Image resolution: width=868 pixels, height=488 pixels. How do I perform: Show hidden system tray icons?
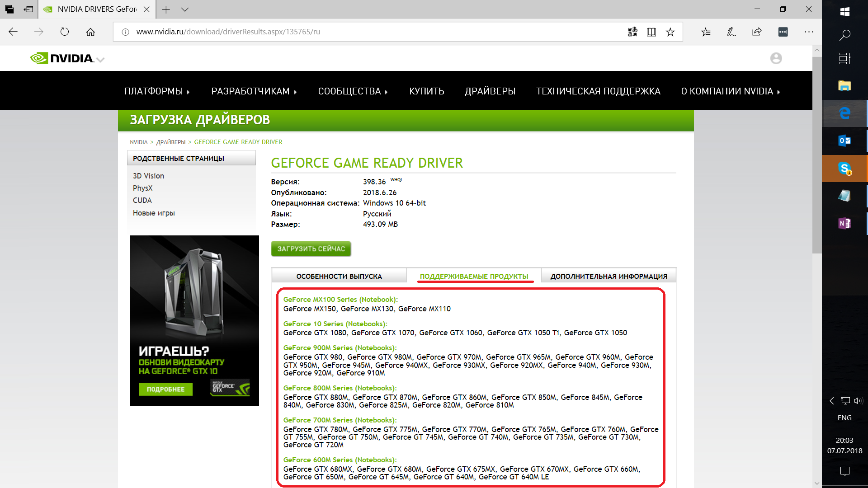click(832, 401)
